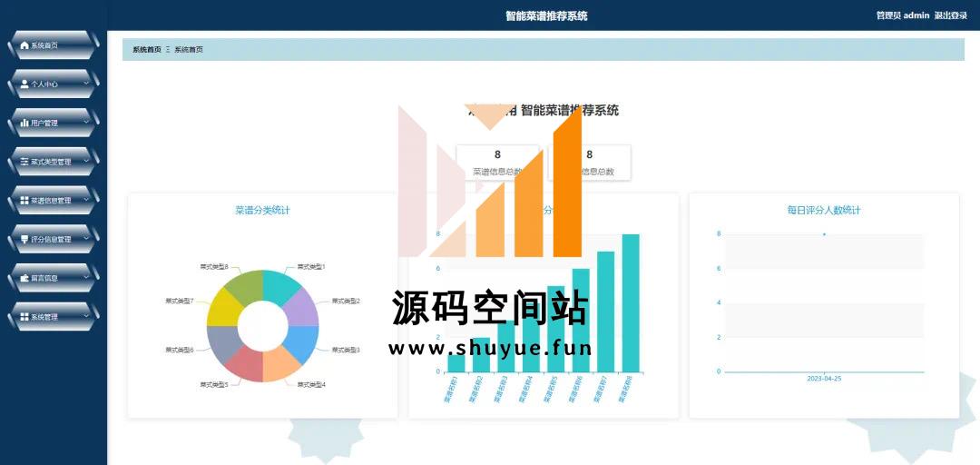Expand the 菜式类型管理 menu chevron
The width and height of the screenshot is (980, 465).
[86, 162]
